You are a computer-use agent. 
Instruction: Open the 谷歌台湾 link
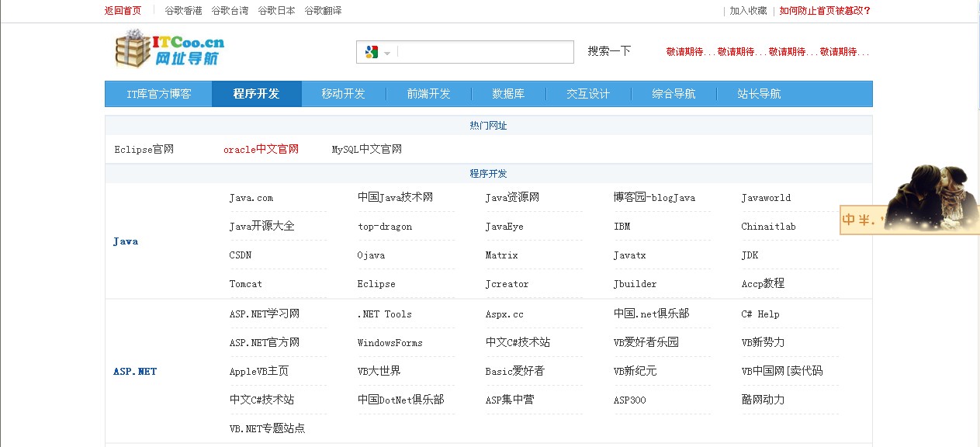(230, 11)
